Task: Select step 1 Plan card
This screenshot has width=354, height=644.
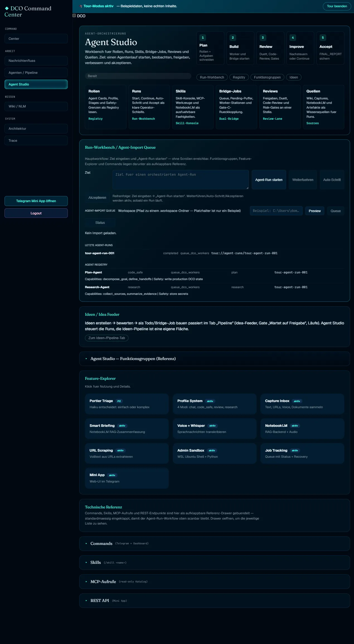Action: point(210,48)
